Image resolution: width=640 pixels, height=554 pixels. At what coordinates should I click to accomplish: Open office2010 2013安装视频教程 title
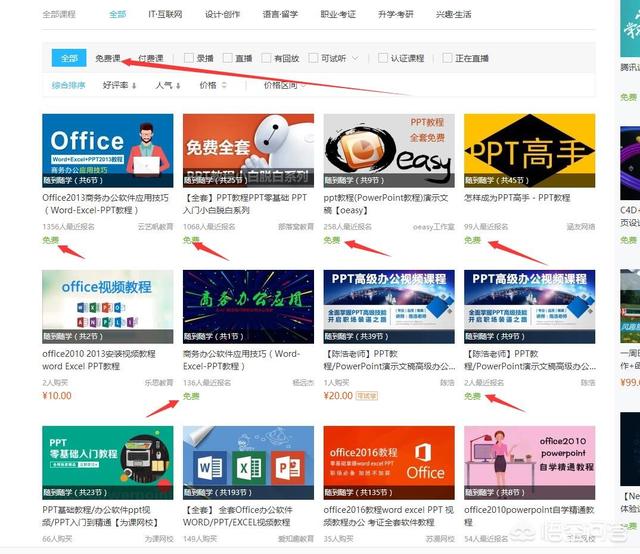click(99, 360)
